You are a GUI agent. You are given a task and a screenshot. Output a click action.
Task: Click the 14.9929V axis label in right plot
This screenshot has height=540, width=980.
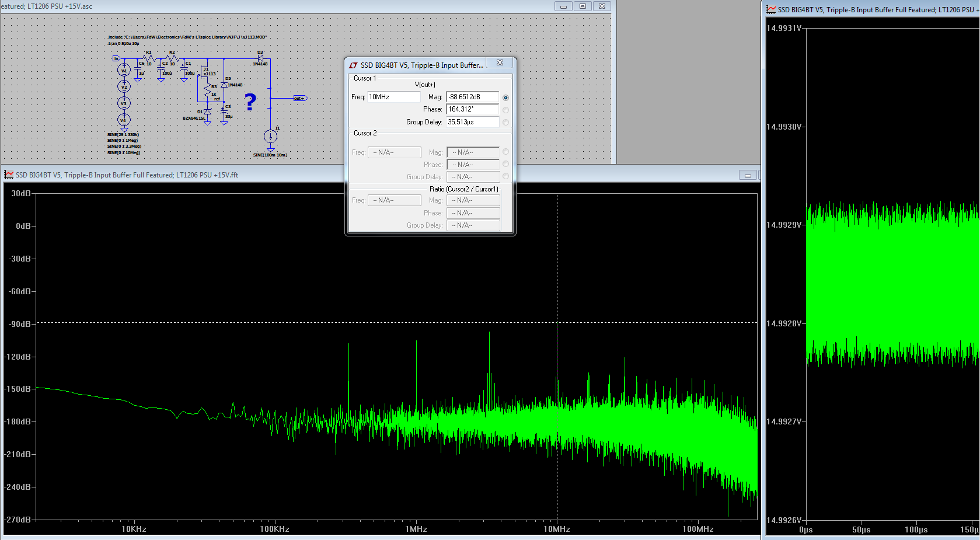click(x=783, y=225)
